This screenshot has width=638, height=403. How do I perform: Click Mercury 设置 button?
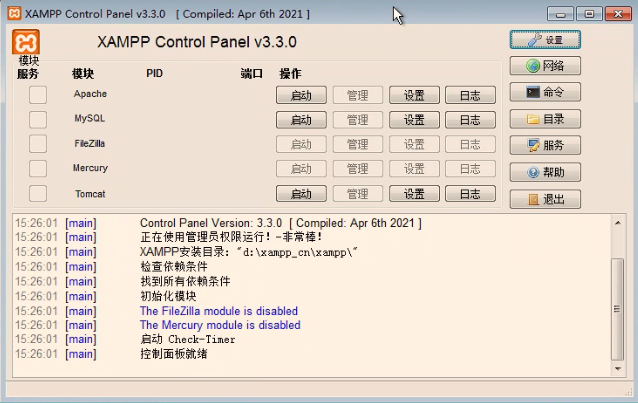[414, 169]
